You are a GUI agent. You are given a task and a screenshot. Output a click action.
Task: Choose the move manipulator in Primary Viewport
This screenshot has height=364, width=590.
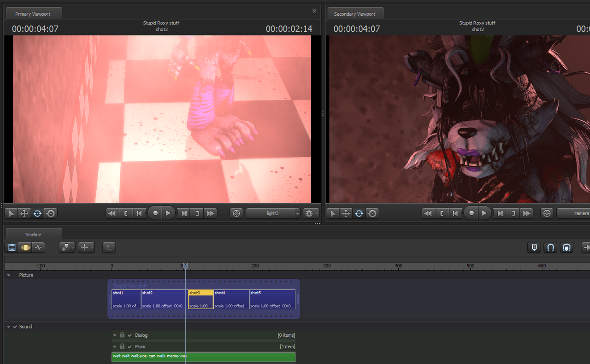[x=24, y=213]
